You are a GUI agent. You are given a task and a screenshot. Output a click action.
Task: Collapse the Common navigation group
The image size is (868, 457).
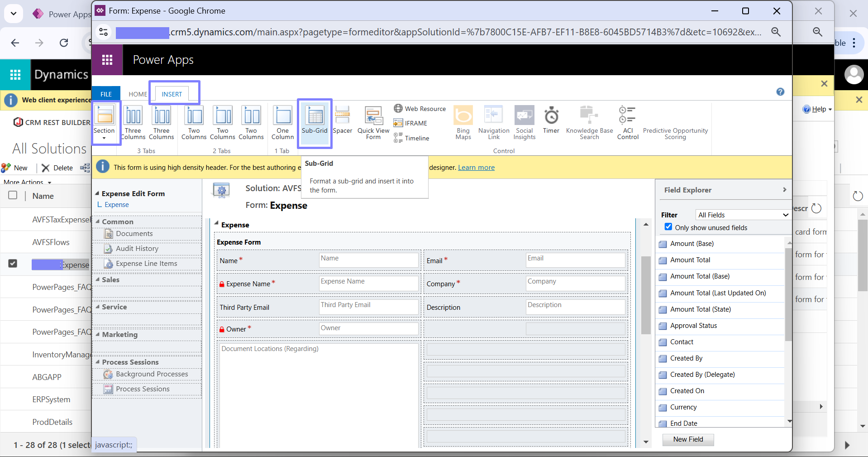[x=98, y=221]
